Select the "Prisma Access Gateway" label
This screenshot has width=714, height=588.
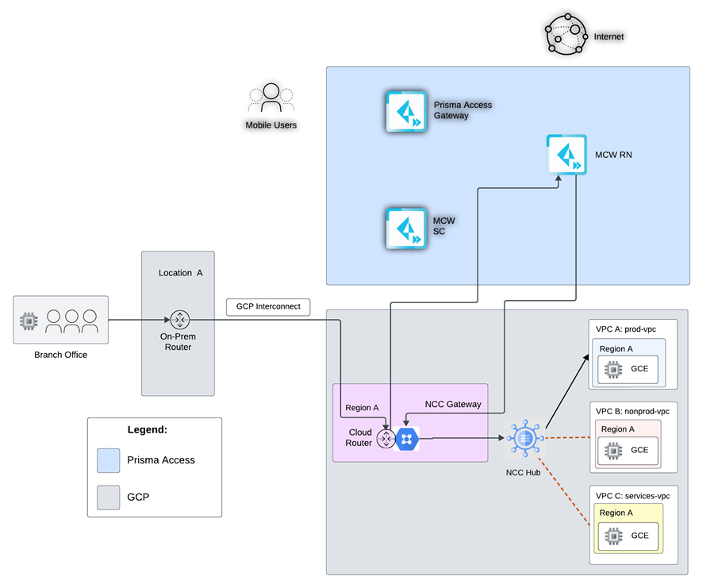(x=463, y=110)
